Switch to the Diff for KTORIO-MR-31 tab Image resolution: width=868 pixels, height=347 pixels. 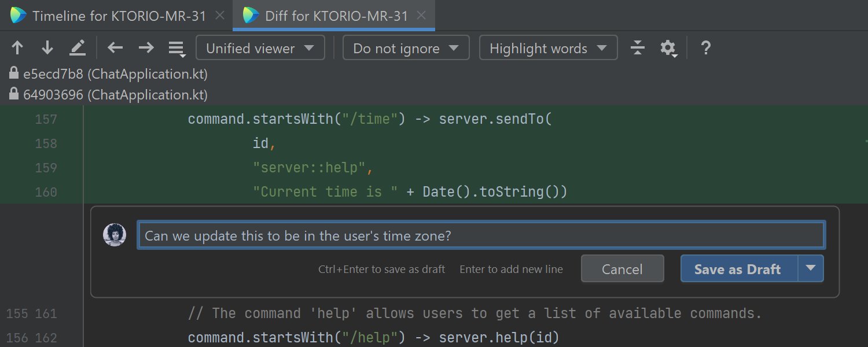[333, 16]
